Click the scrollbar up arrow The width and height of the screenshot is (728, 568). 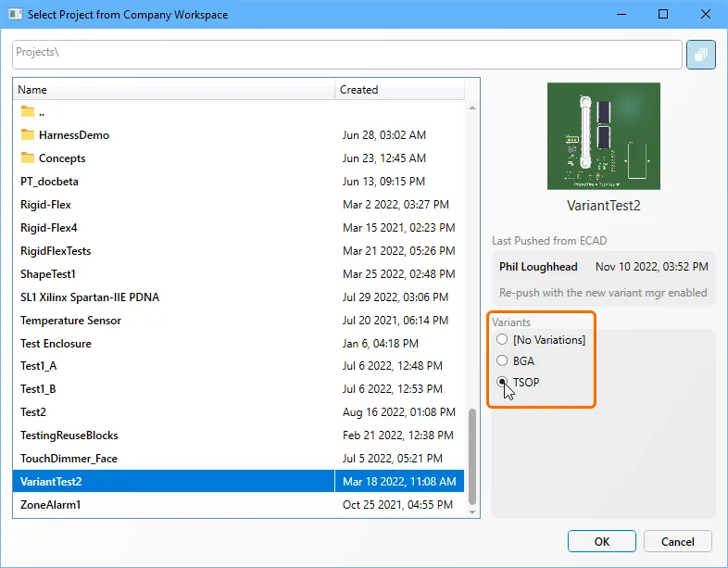pos(472,107)
